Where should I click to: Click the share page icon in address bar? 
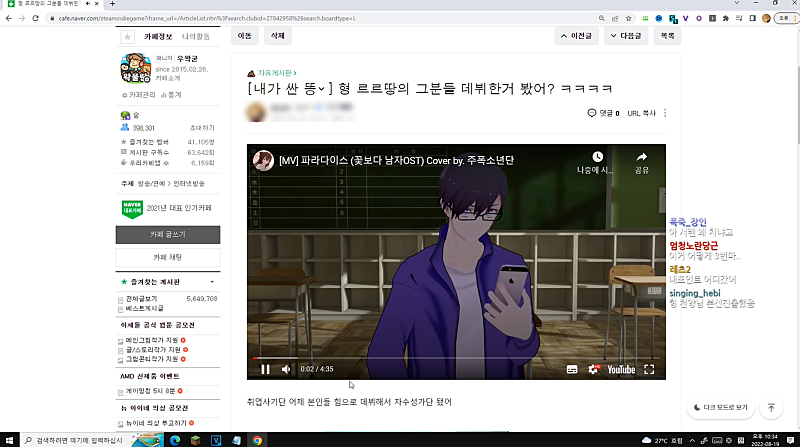615,18
